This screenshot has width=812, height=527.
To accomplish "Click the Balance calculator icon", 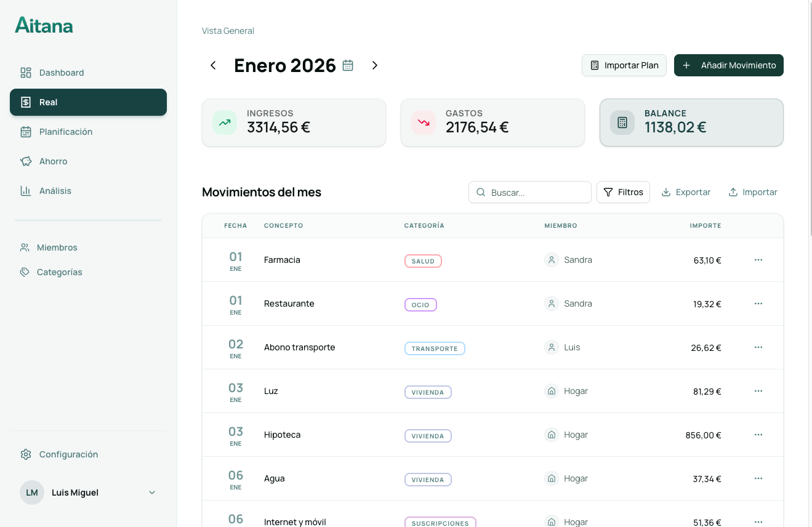I will tap(622, 123).
